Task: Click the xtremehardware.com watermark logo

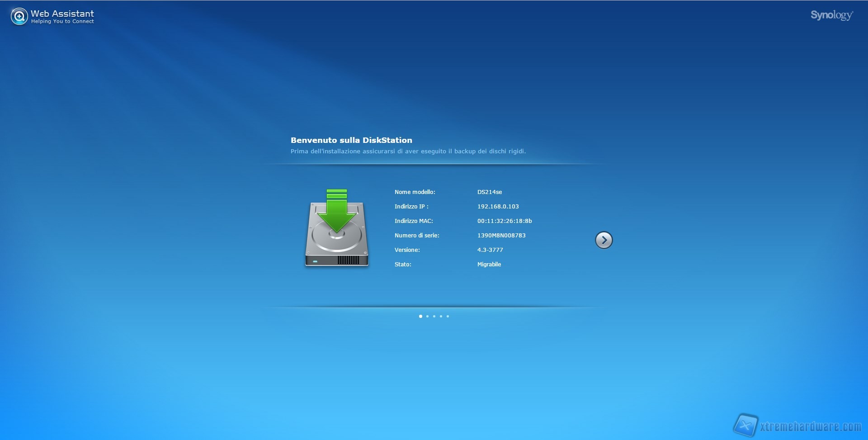Action: [x=798, y=426]
